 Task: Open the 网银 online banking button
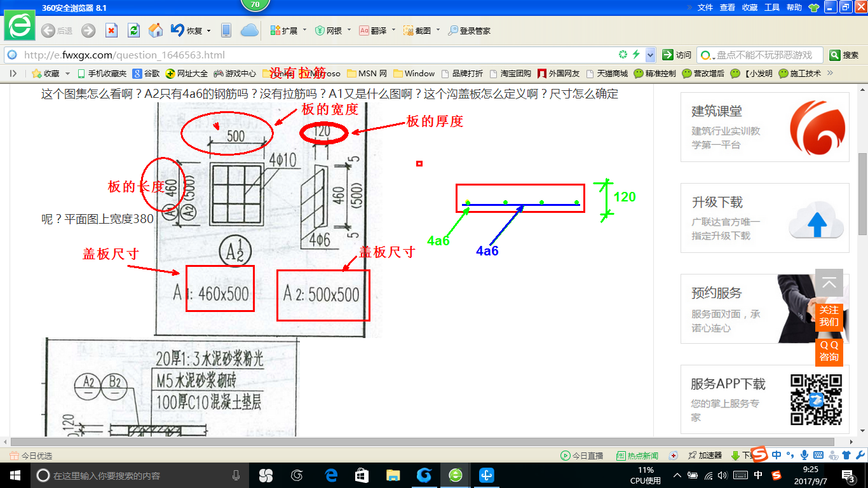point(329,30)
